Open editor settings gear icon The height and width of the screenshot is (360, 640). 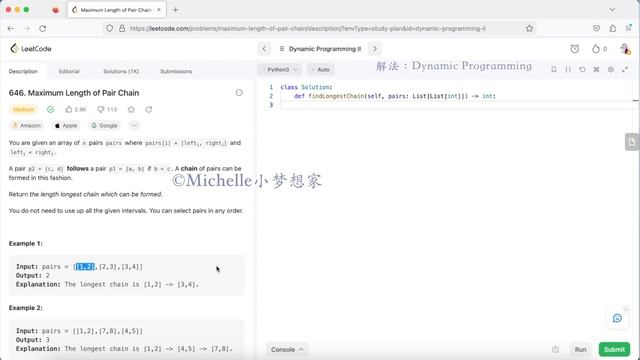click(x=611, y=70)
